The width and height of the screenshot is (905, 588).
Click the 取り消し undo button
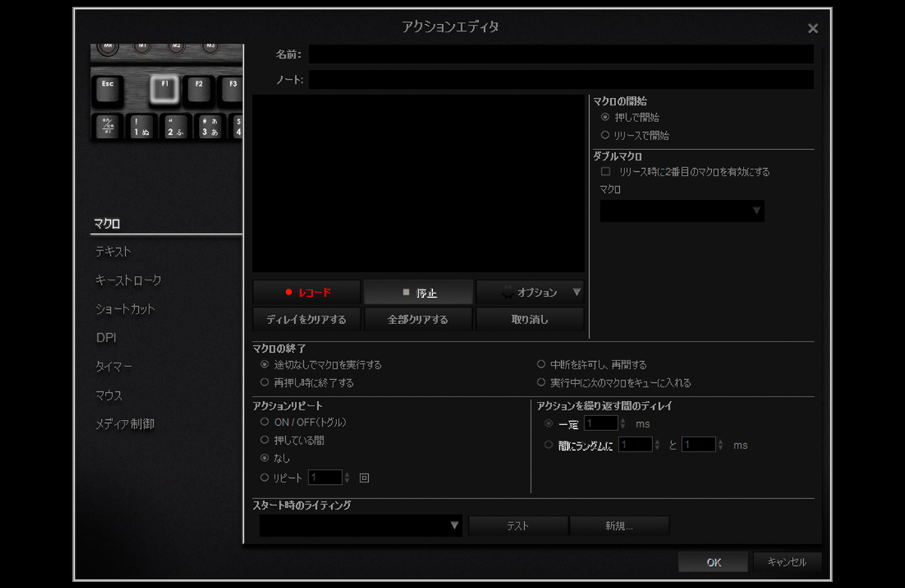coord(529,320)
